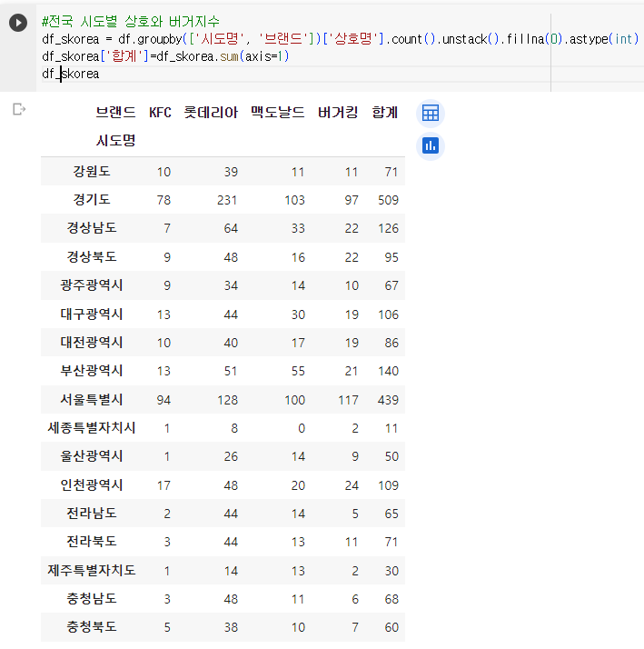Select the 합계 column header

point(384,112)
